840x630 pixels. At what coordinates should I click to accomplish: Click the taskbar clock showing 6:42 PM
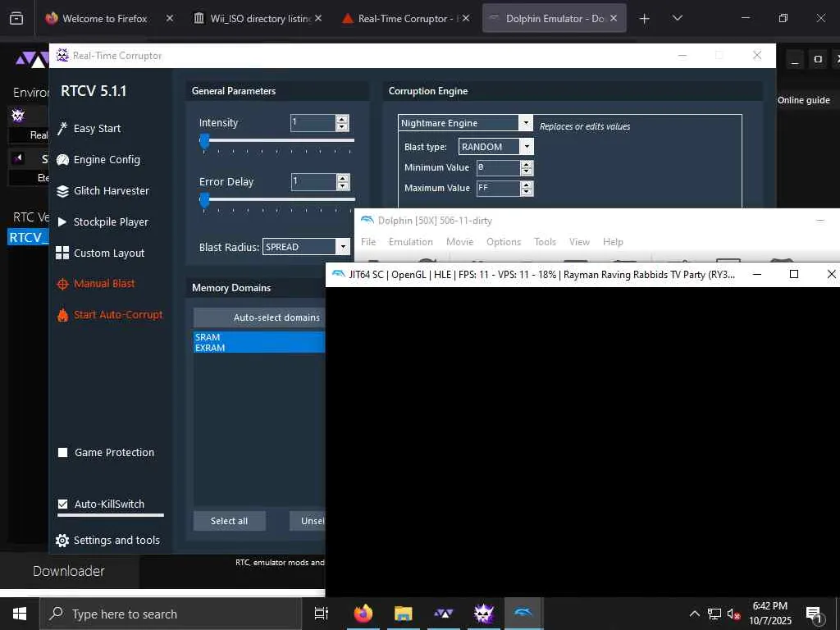click(x=769, y=614)
